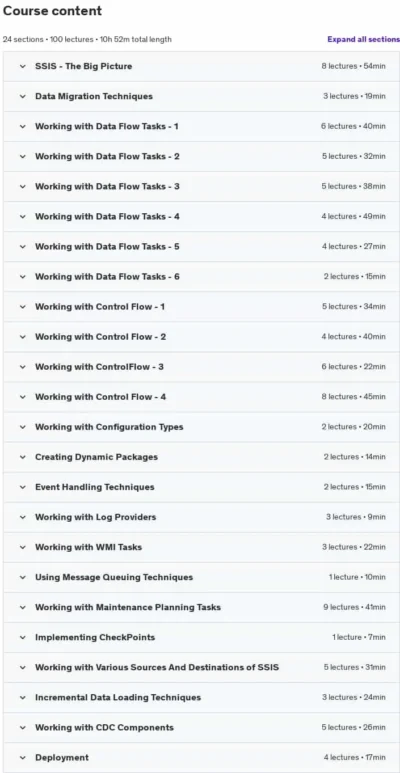Open the Working with Data Flow Tasks - 6 section

pos(201,277)
